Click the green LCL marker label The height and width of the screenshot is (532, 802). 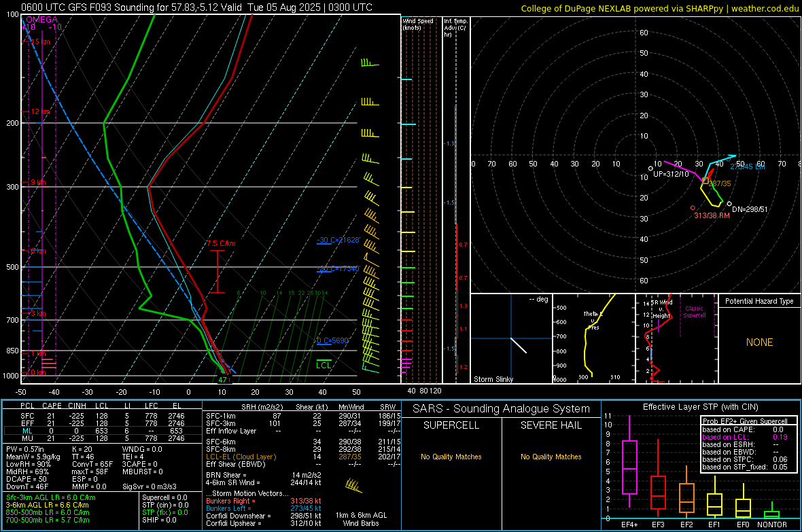(x=324, y=365)
